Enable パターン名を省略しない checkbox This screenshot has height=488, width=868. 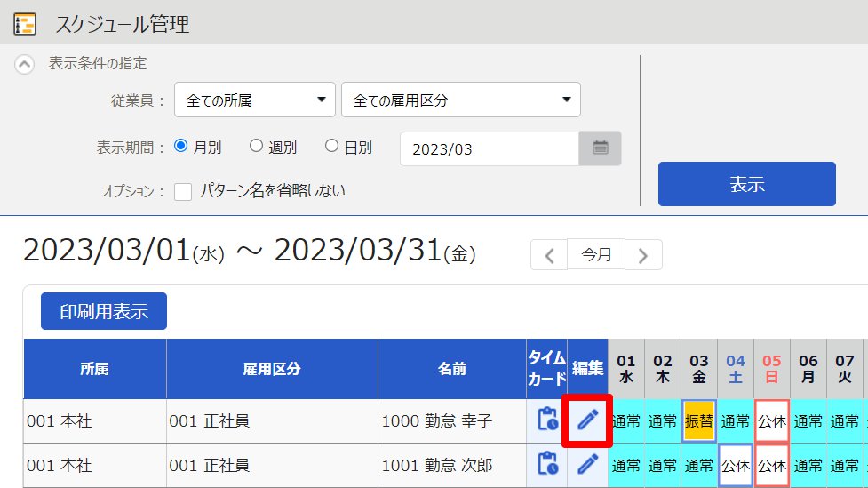pyautogui.click(x=183, y=192)
